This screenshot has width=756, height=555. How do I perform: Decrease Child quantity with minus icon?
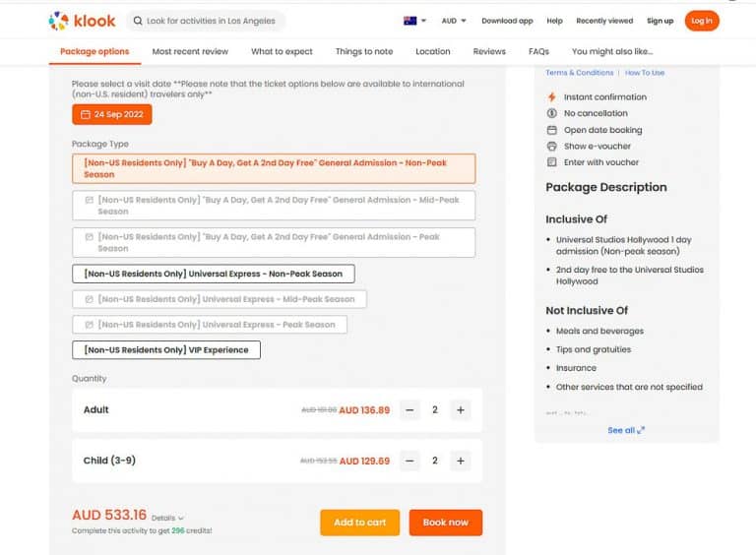coord(410,461)
